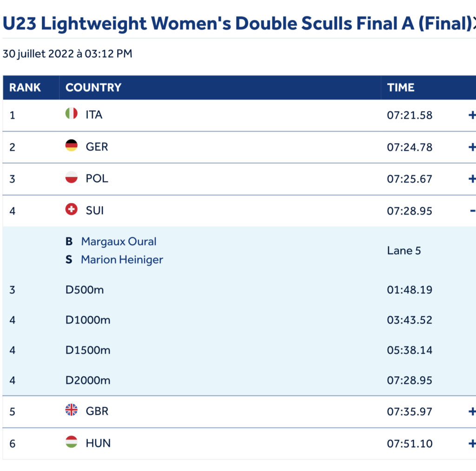Click the Switzerland flag icon

coord(71,209)
